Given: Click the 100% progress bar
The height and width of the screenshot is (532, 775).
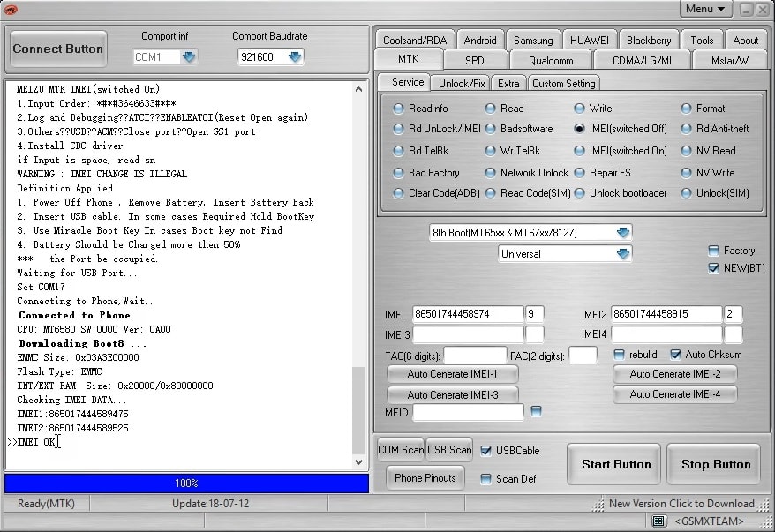Looking at the screenshot, I should point(186,483).
